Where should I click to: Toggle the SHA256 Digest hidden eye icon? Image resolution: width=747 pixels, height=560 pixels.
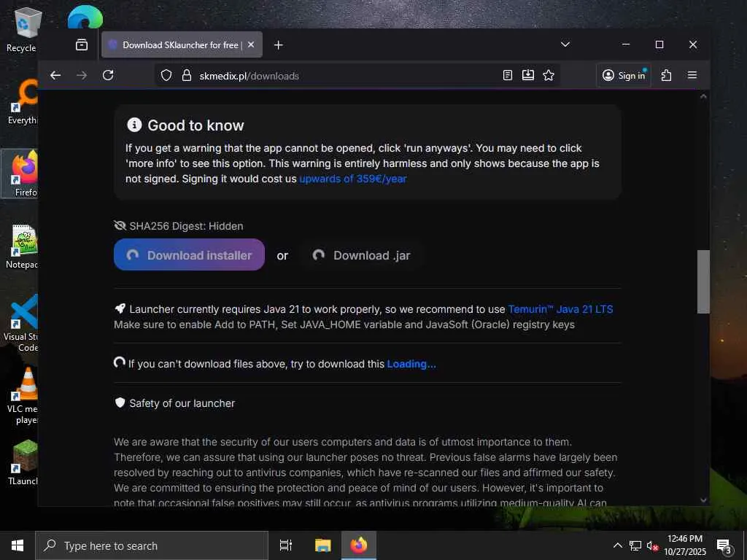tap(120, 225)
